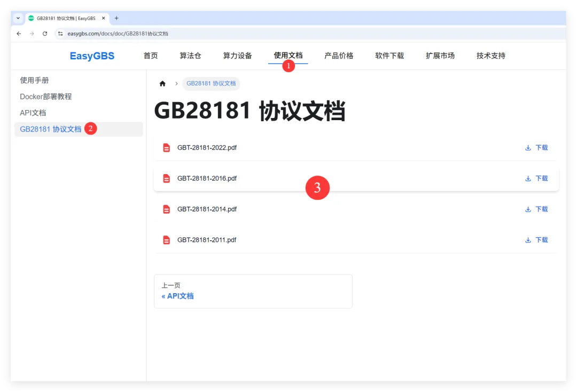Click the browser back arrow
Screen dimensions: 577x392
click(19, 34)
